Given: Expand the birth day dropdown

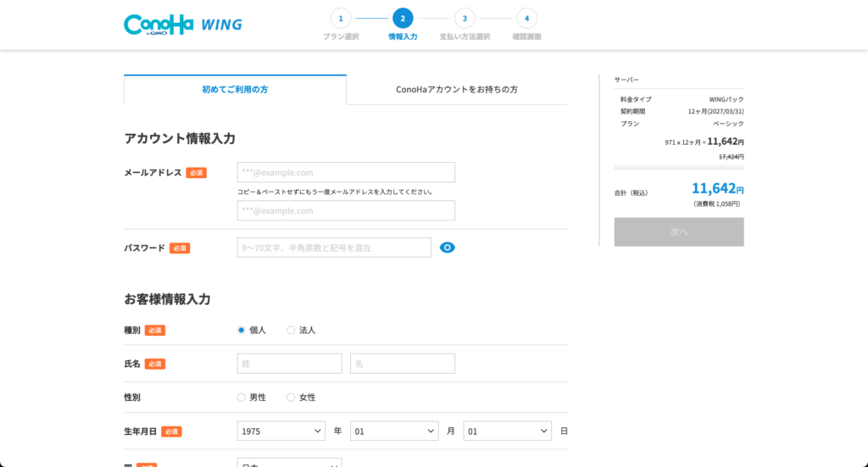Looking at the screenshot, I should (507, 431).
